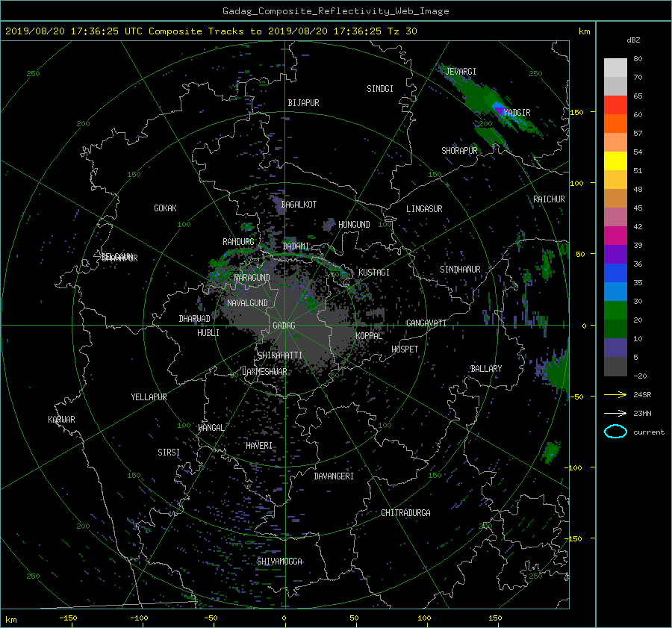Click the DAVANGERI city label
The height and width of the screenshot is (628, 672).
click(334, 476)
